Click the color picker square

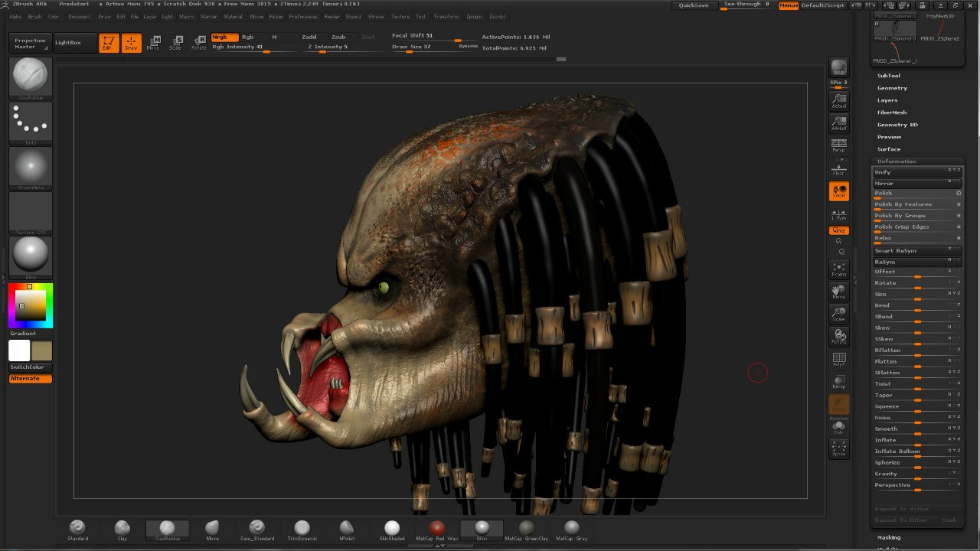pos(31,305)
